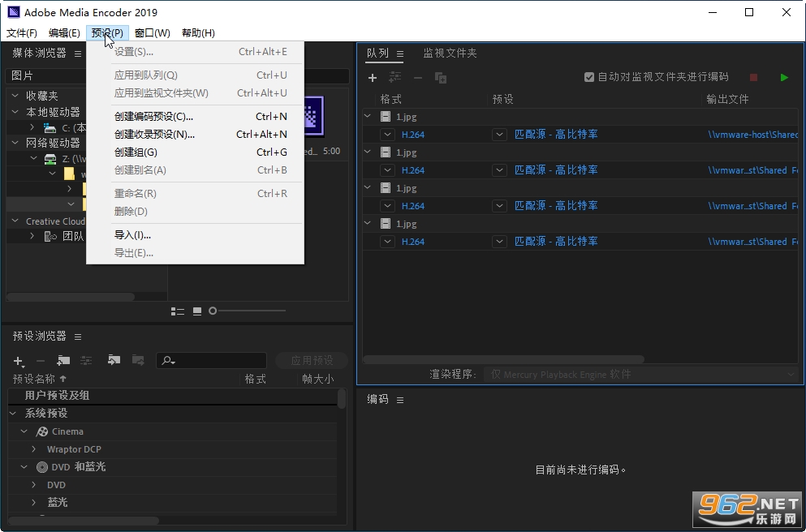Open the 帮助(H) menu
The image size is (806, 532).
pyautogui.click(x=198, y=33)
